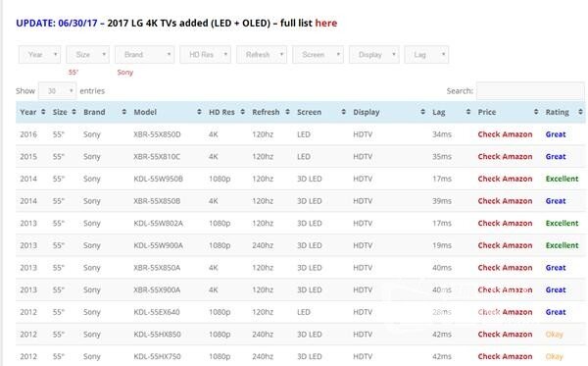Click the 17ms lag value for KDL-55W950B
The height and width of the screenshot is (366, 588).
tap(442, 179)
